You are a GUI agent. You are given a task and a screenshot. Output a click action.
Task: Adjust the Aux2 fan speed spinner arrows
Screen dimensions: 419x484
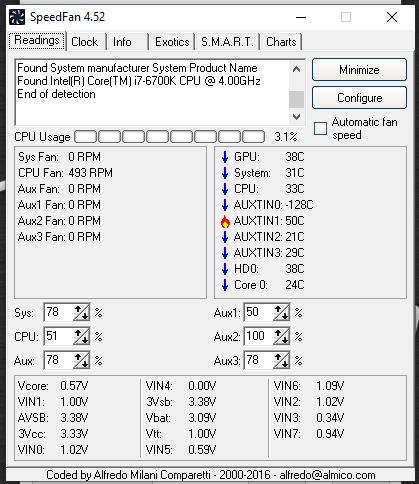(281, 336)
